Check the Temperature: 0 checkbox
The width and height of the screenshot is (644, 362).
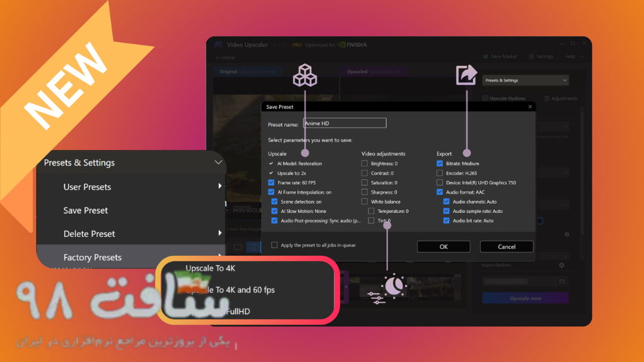(371, 211)
